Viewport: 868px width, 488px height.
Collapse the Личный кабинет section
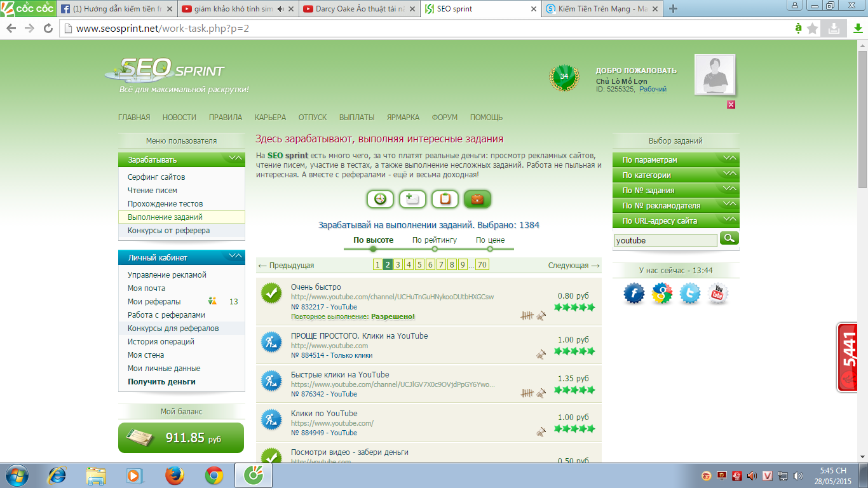click(181, 257)
